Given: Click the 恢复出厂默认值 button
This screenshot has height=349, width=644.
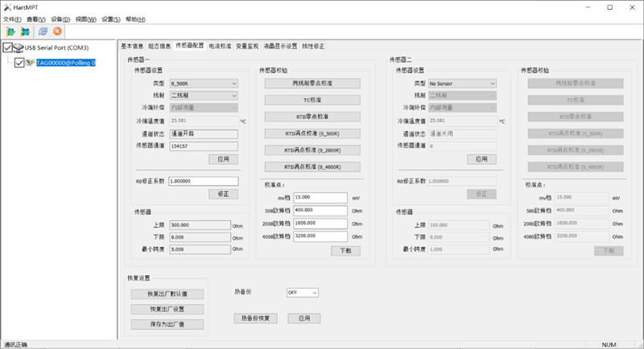Looking at the screenshot, I should [167, 294].
